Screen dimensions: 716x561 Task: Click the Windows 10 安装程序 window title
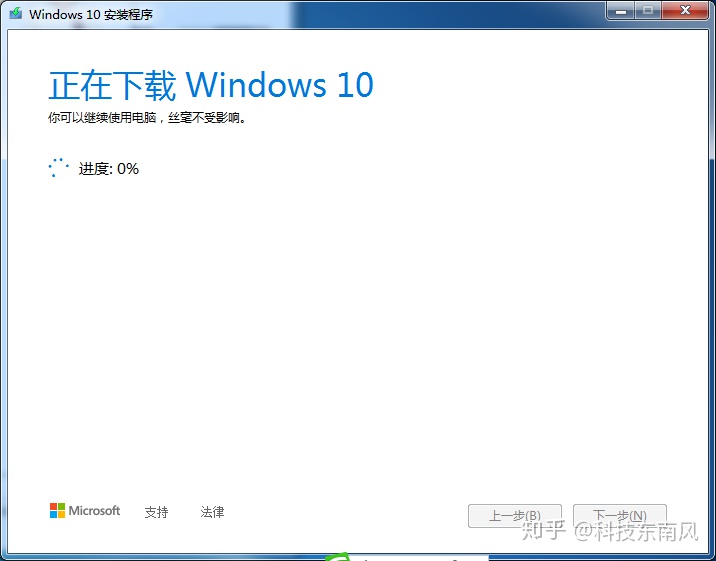(91, 15)
